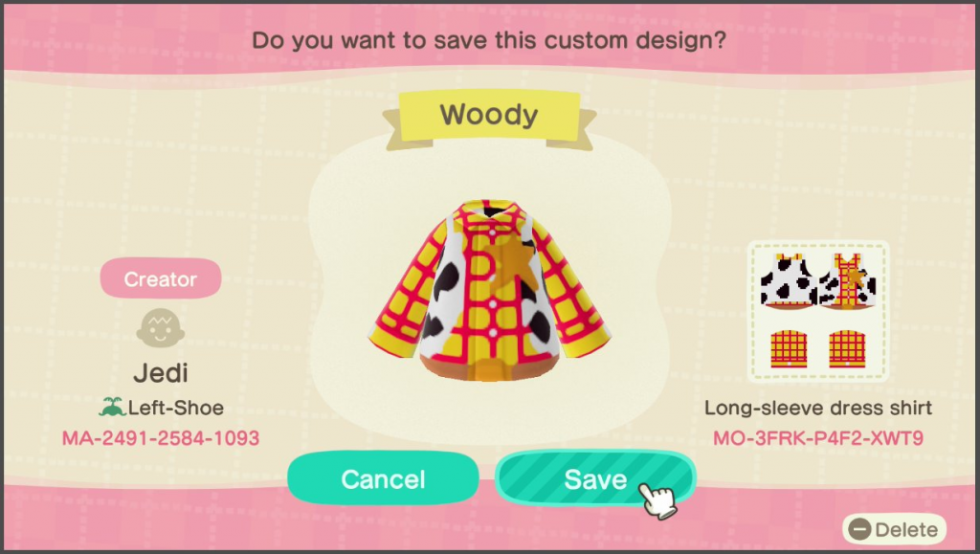Select the left plaid sleeve thumbnail
Screen dimensions: 980x554
[x=789, y=349]
